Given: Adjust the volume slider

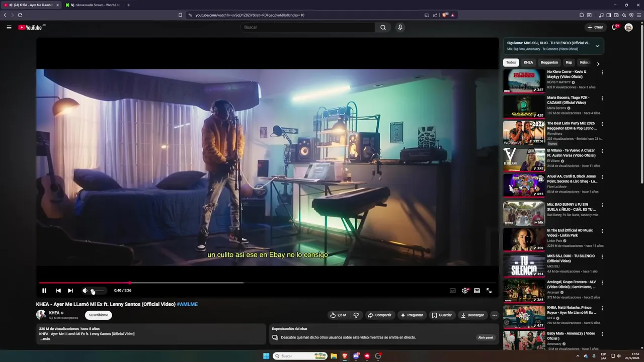Looking at the screenshot, I should (x=97, y=291).
